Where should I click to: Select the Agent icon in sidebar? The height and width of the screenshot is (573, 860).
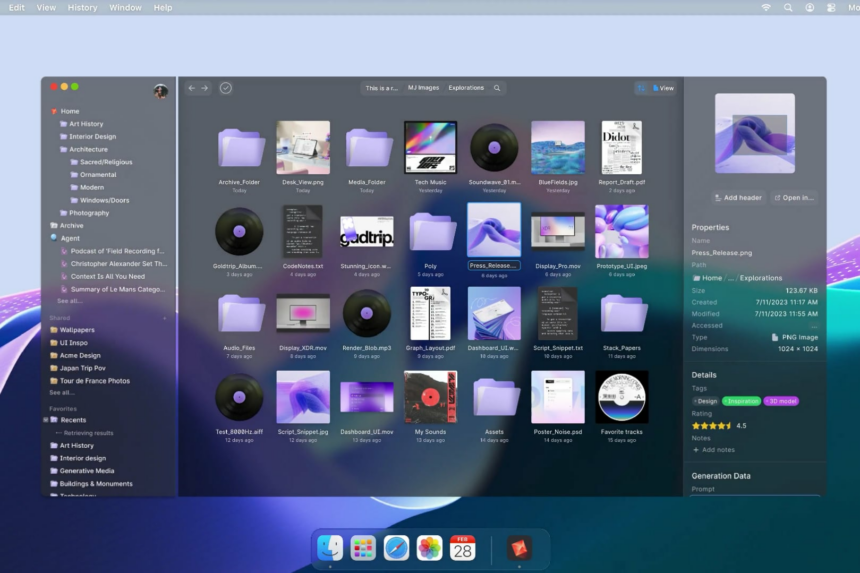pyautogui.click(x=53, y=238)
